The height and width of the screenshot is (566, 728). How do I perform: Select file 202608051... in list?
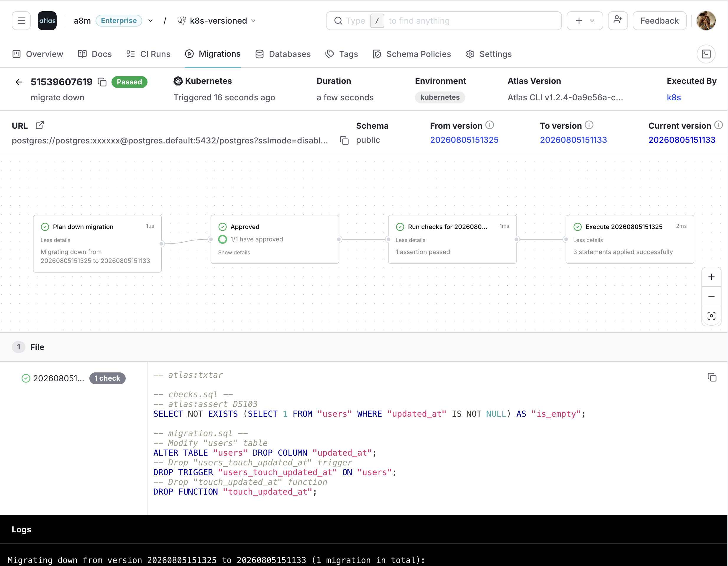point(59,378)
